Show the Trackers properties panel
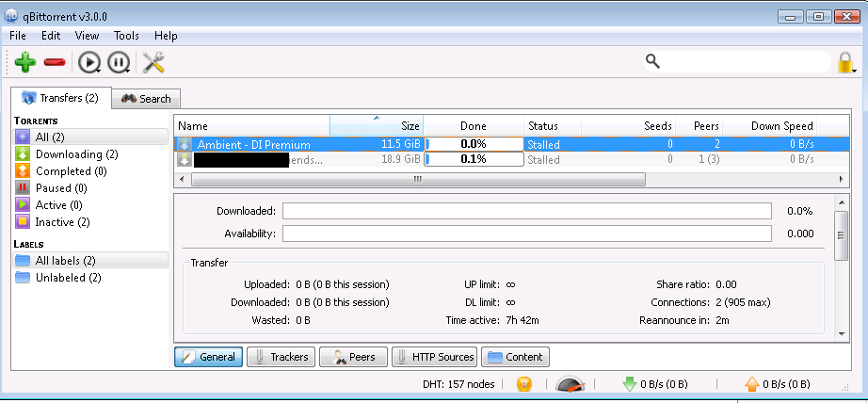Image resolution: width=868 pixels, height=403 pixels. pos(281,357)
